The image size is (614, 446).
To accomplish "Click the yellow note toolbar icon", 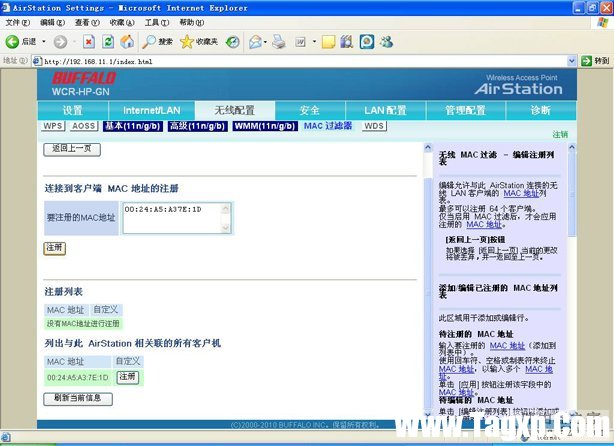I will [x=329, y=42].
